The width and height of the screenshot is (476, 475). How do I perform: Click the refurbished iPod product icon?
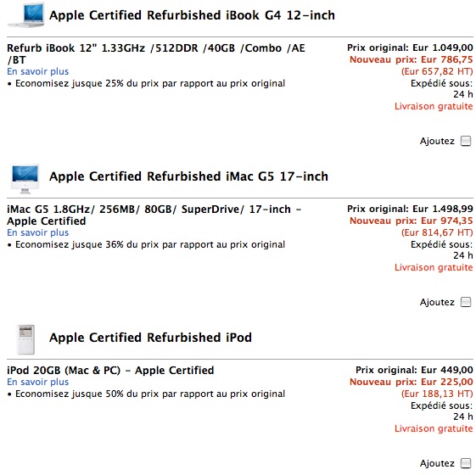tap(25, 339)
